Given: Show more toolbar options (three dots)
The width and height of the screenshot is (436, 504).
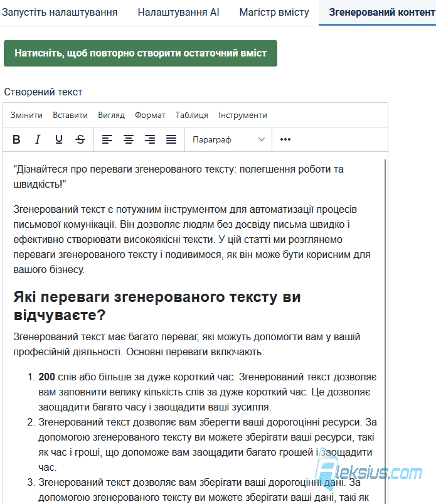Looking at the screenshot, I should pos(285,139).
